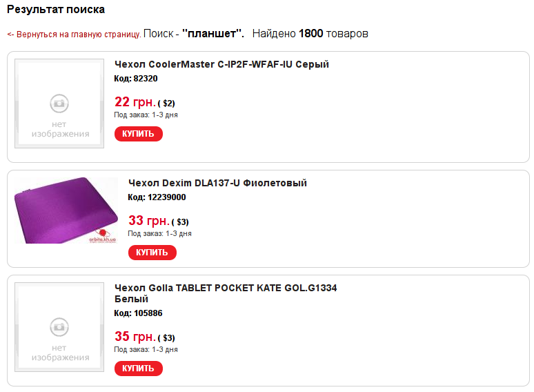Click the Результат поиска heading
This screenshot has height=392, width=534.
(56, 10)
